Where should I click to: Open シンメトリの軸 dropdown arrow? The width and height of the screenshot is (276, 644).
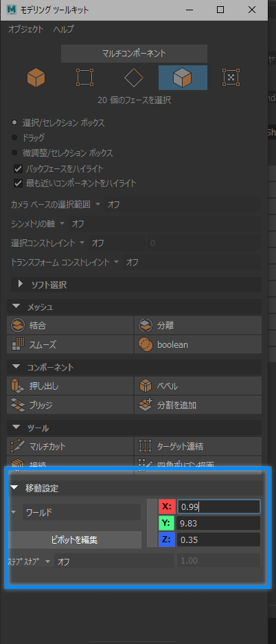point(62,224)
